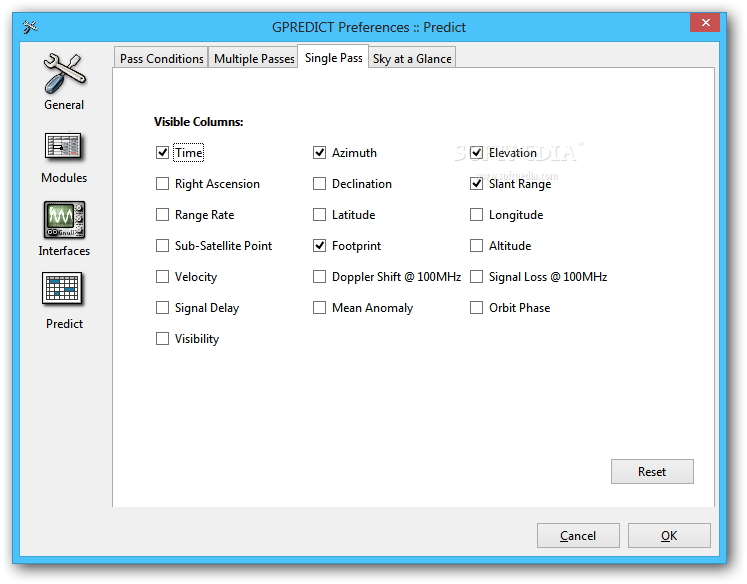This screenshot has width=747, height=584.
Task: Open the Interfaces preferences section
Action: 64,230
